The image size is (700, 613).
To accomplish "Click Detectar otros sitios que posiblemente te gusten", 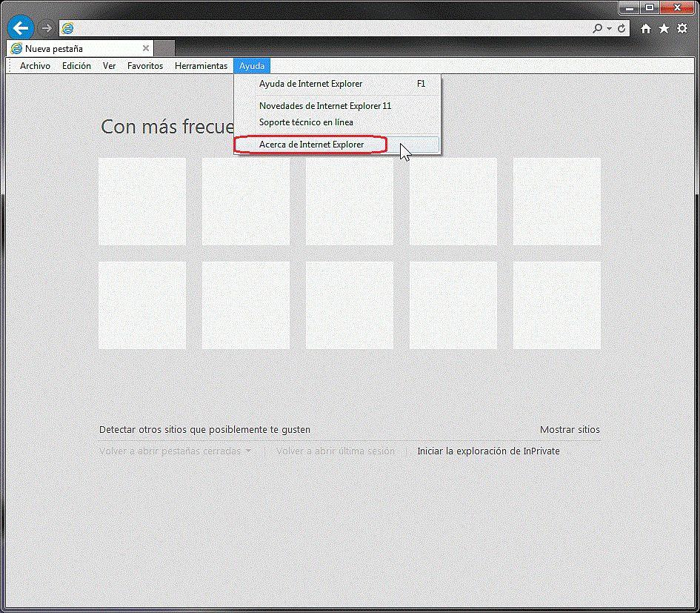I will [x=204, y=430].
